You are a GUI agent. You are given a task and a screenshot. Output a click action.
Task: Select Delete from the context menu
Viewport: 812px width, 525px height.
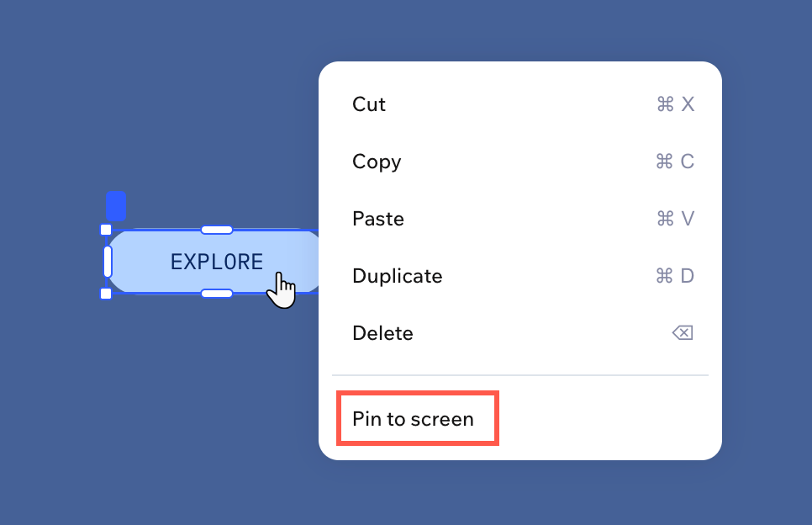click(382, 332)
